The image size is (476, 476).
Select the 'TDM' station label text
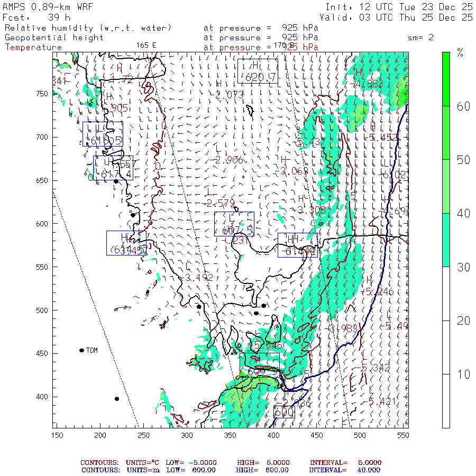[x=91, y=350]
